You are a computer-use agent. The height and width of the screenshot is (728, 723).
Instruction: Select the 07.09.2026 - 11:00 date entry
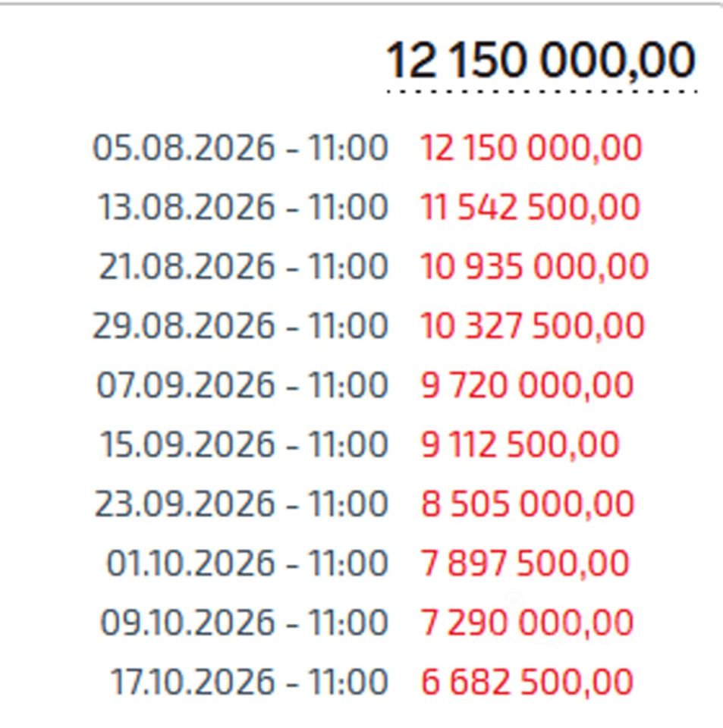tap(242, 385)
